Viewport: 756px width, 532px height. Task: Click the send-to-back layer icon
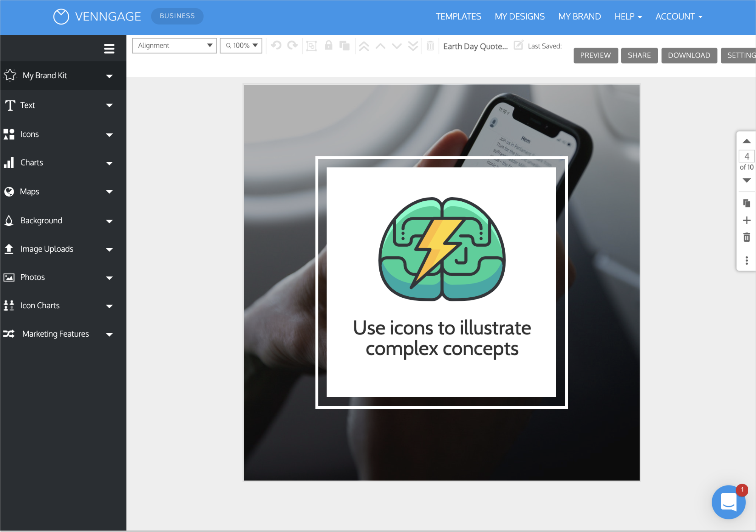coord(414,45)
